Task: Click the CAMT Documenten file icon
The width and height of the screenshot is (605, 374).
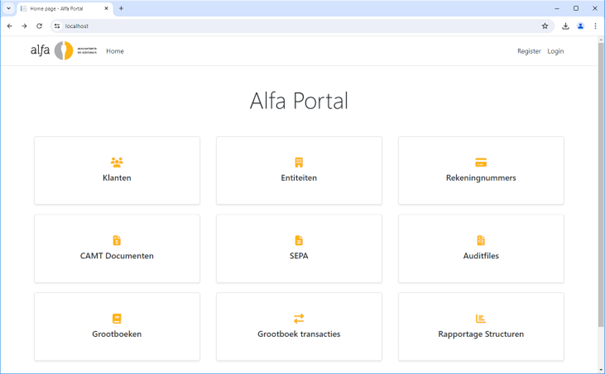Action: coord(117,240)
